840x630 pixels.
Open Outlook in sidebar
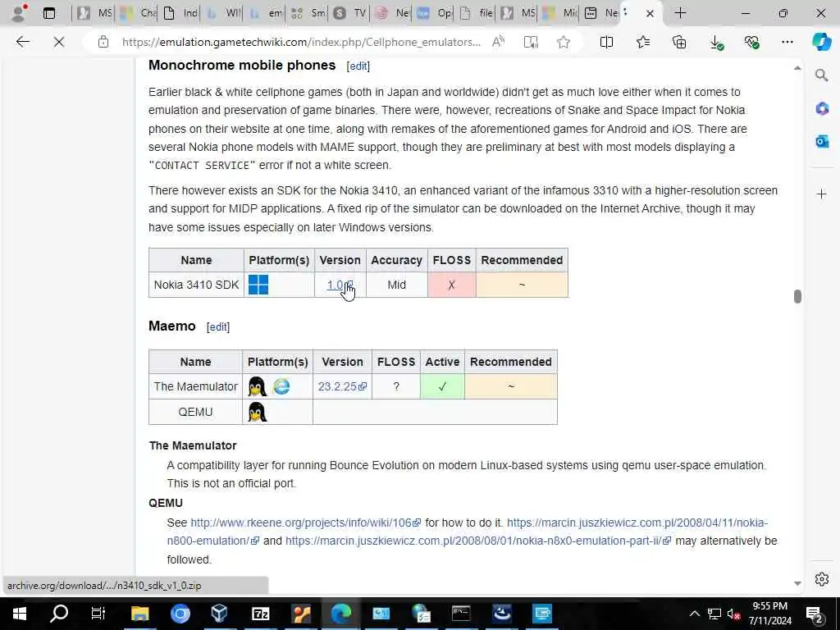(822, 141)
